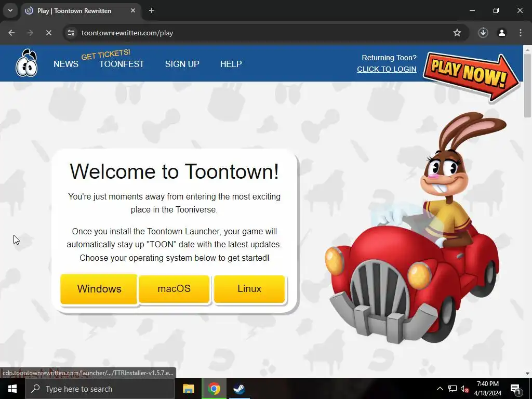
Task: Open the NEWS page
Action: click(x=66, y=64)
